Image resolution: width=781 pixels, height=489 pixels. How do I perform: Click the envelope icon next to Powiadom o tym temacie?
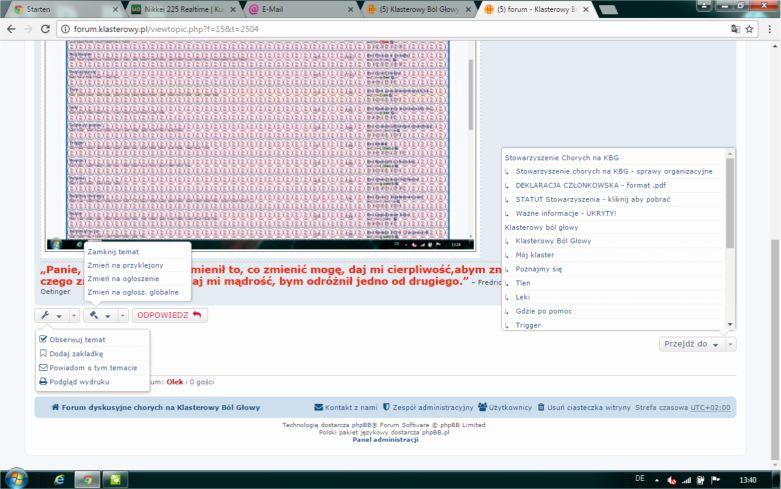42,367
